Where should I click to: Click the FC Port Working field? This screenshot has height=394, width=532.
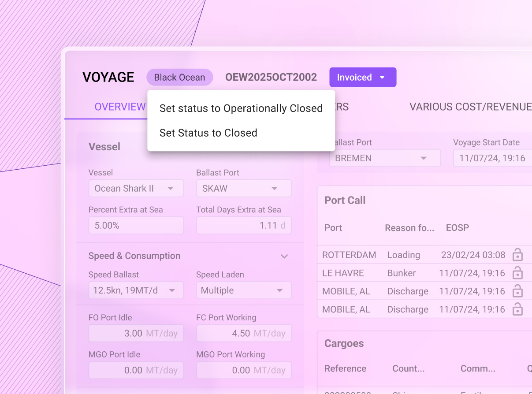click(x=244, y=333)
